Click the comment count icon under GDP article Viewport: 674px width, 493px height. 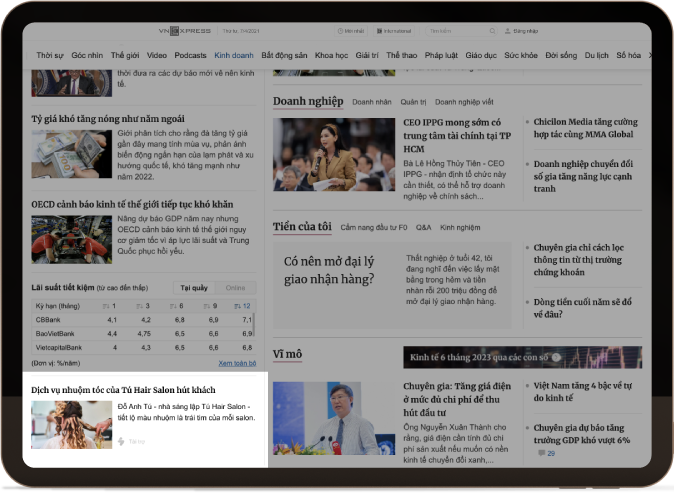click(x=541, y=453)
